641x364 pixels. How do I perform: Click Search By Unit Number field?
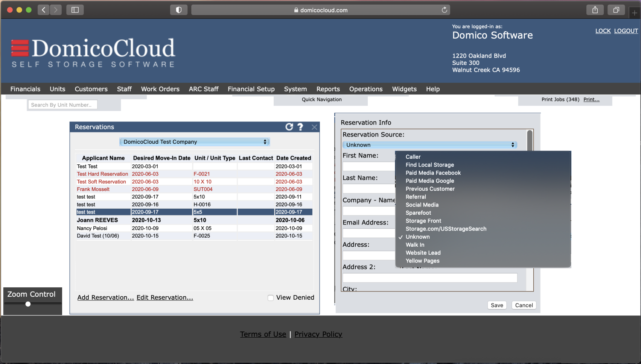click(62, 105)
